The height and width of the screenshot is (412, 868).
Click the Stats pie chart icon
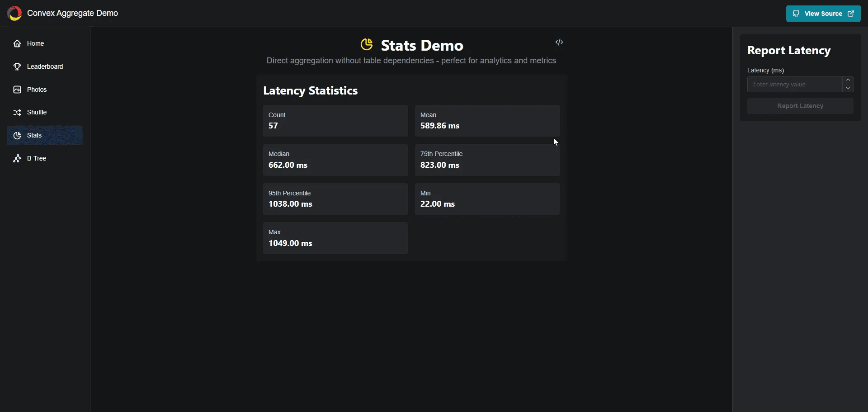[17, 136]
